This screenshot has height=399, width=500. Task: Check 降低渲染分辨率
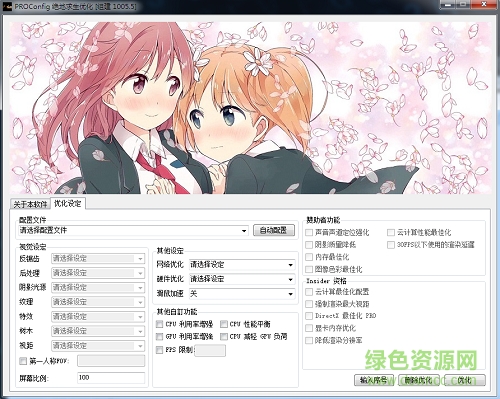[x=309, y=340]
